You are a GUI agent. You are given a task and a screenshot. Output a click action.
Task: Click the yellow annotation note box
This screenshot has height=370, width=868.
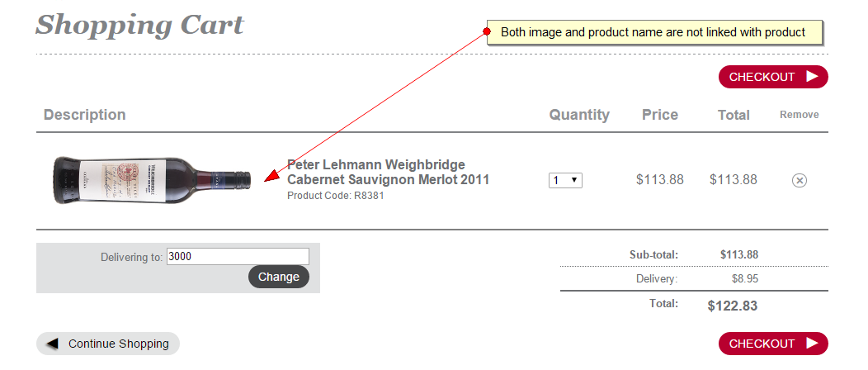[x=654, y=32]
